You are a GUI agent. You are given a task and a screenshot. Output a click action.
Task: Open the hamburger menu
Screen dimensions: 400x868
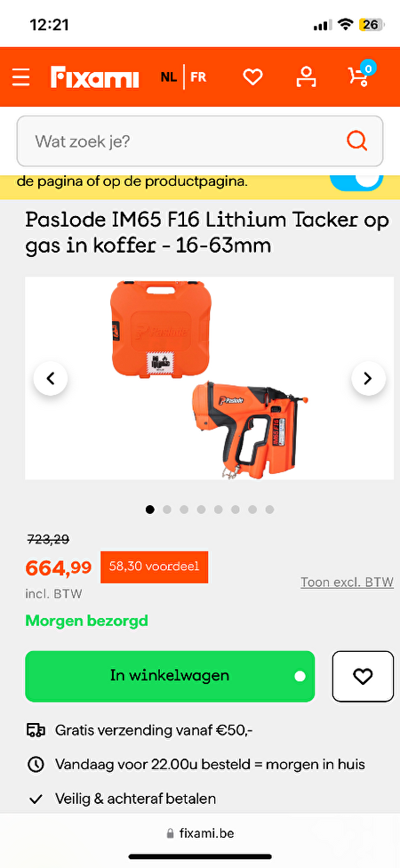pos(21,77)
